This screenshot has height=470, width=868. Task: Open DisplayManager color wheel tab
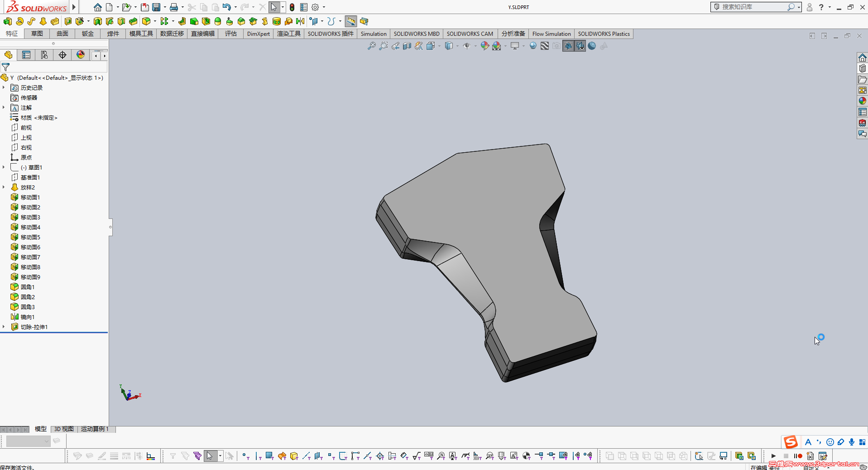(81, 55)
